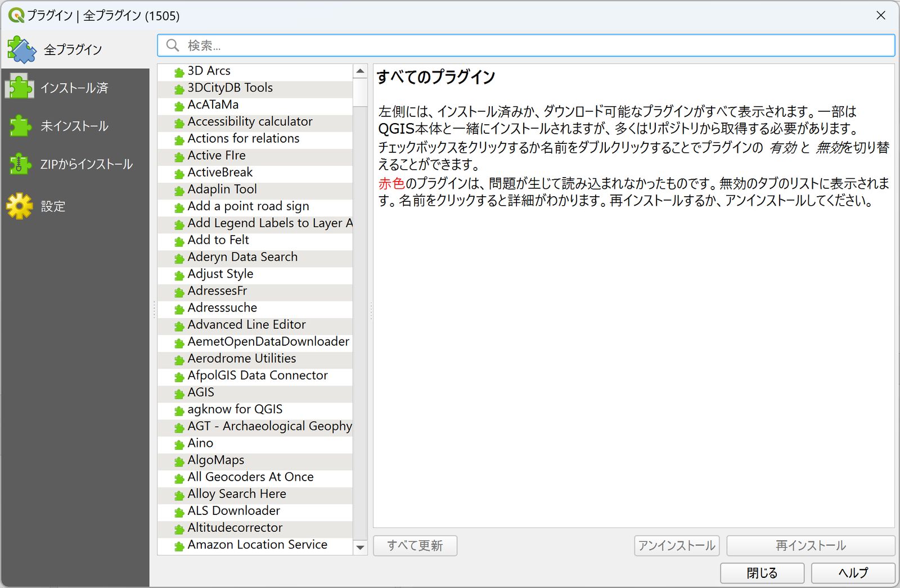Click plugin icon beside Adaplin Tool
Image resolution: width=900 pixels, height=588 pixels.
coord(179,190)
